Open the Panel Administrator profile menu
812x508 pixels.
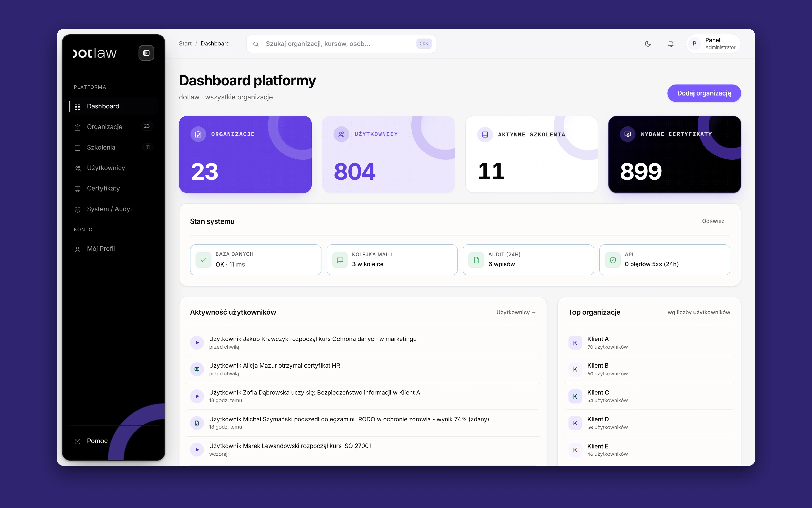pyautogui.click(x=713, y=44)
